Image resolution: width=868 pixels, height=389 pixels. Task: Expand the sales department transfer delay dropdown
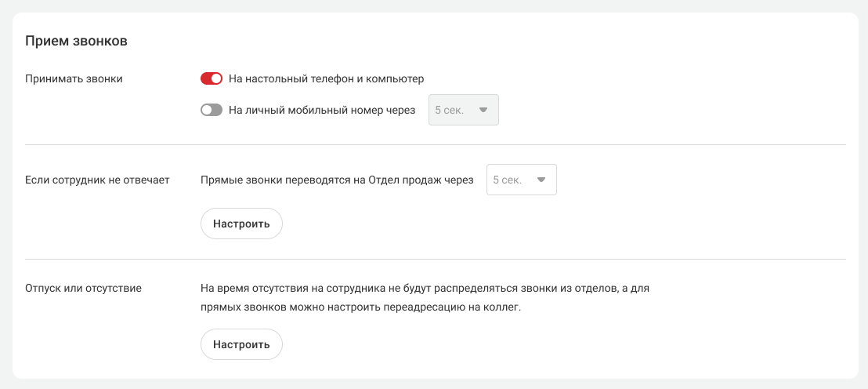click(521, 180)
